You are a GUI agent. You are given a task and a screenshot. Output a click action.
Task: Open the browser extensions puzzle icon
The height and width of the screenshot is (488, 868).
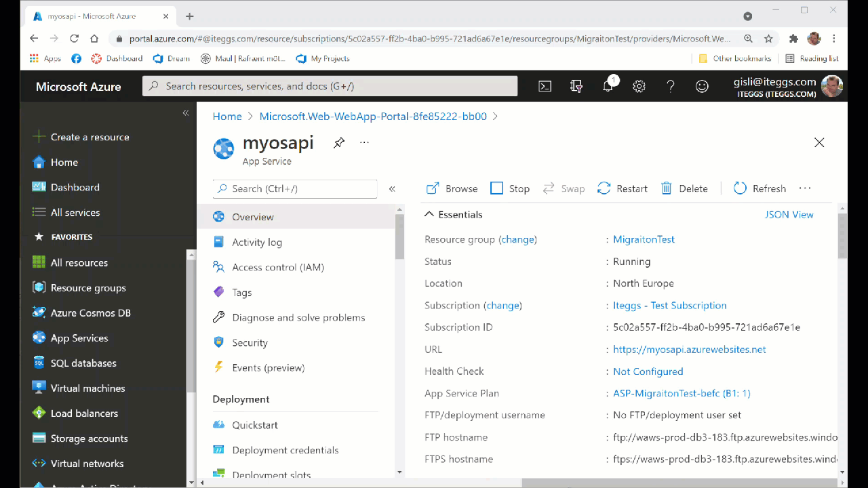click(793, 39)
